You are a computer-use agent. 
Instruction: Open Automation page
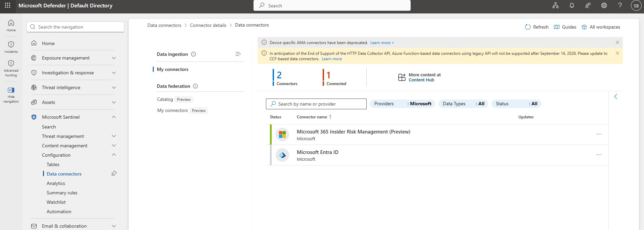point(59,212)
